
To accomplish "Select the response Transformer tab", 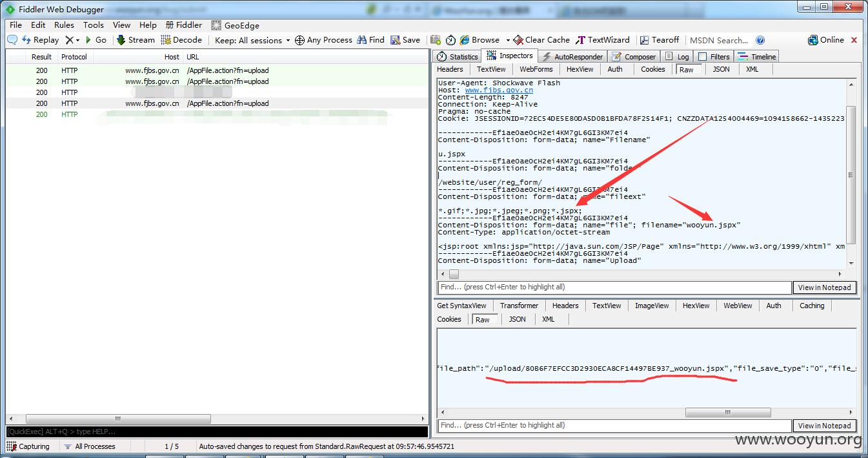I will tap(519, 306).
